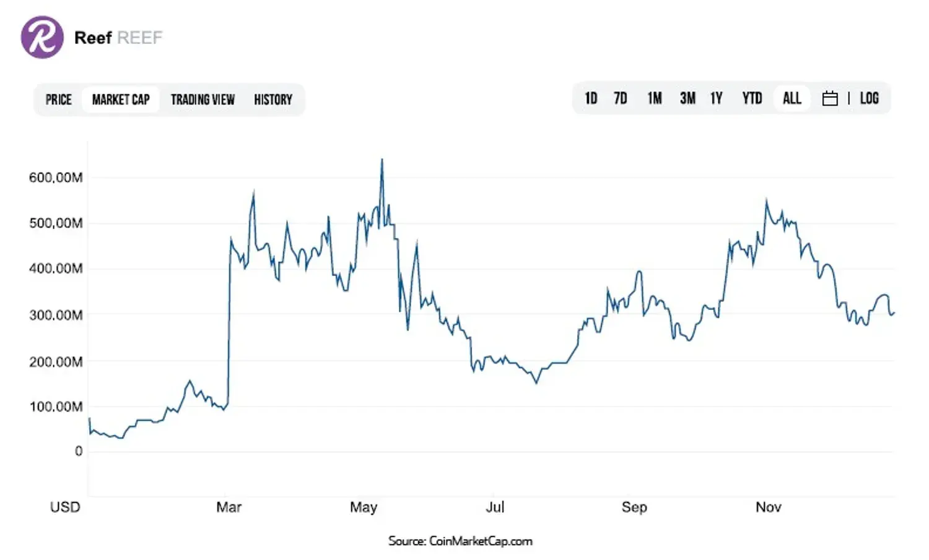Viewport: 929px width, 560px height.
Task: Toggle the ALL range selection
Action: [x=792, y=98]
